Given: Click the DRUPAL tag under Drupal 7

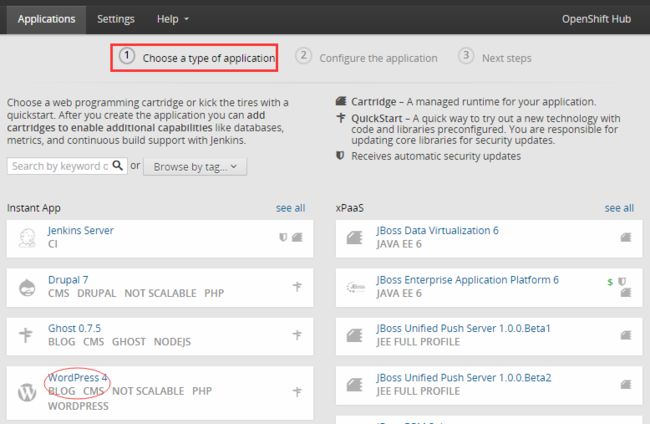Looking at the screenshot, I should pos(97,293).
